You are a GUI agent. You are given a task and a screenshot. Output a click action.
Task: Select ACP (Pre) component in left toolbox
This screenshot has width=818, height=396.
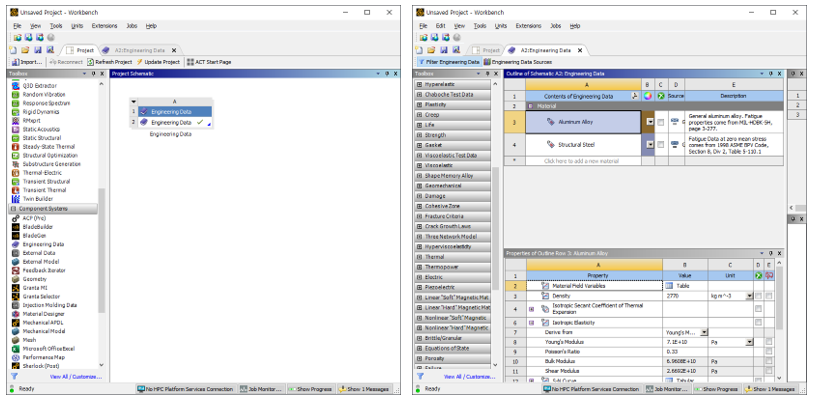tap(34, 218)
